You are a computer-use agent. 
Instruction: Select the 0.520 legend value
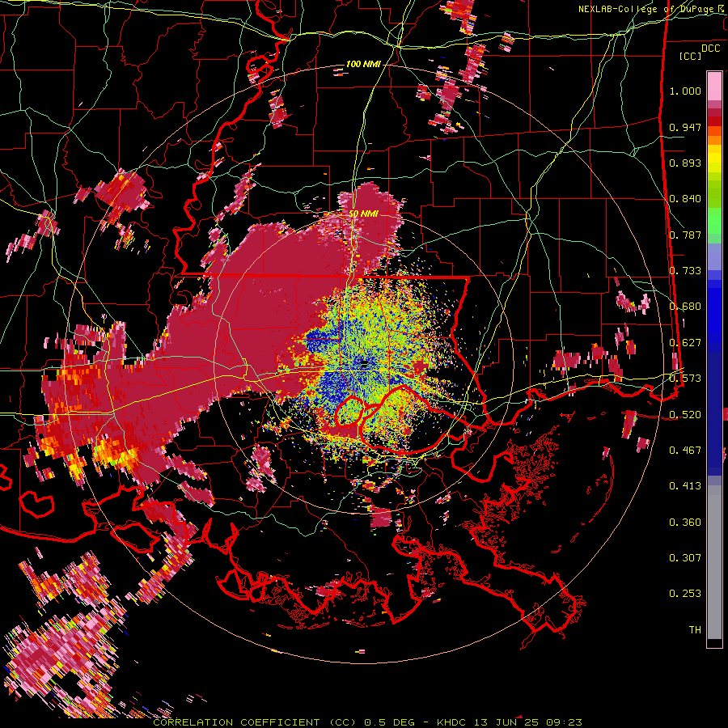[x=685, y=414]
